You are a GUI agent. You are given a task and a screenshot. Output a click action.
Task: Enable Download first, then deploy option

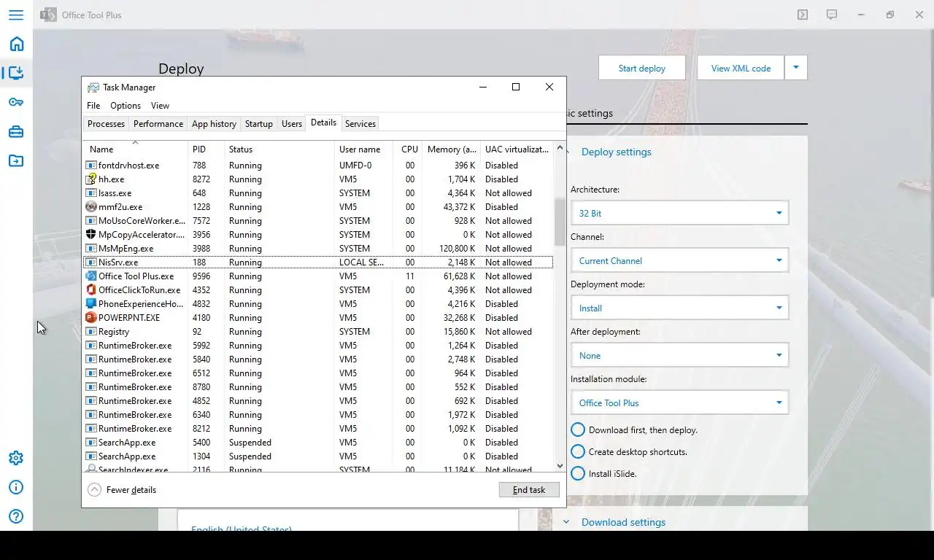click(x=578, y=429)
